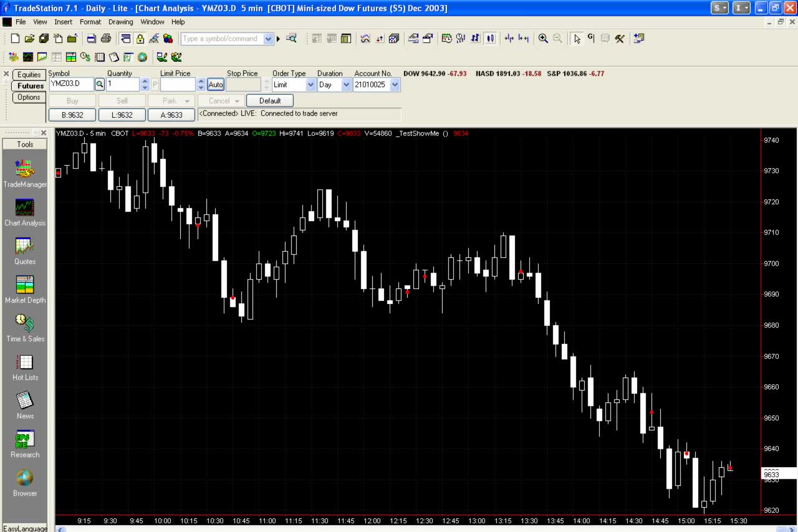Open the S account dropdown in title bar
This screenshot has height=532, width=798.
(719, 7)
